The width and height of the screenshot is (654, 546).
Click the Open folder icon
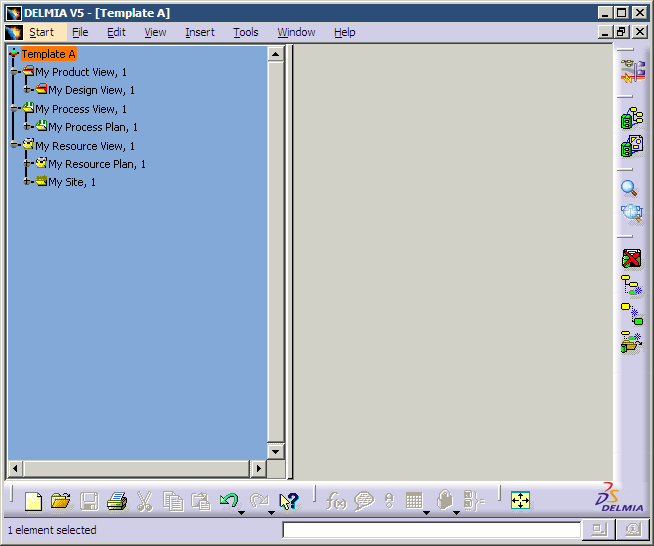[x=61, y=501]
